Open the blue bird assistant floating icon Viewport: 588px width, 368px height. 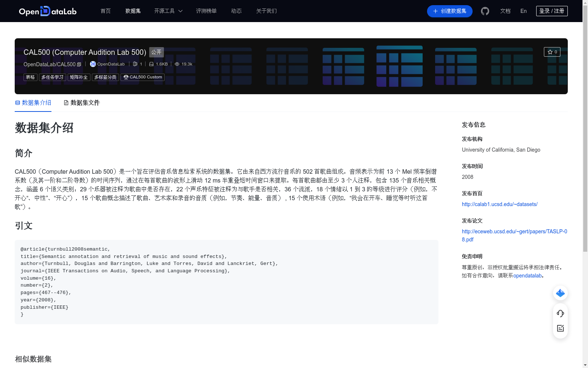[560, 293]
